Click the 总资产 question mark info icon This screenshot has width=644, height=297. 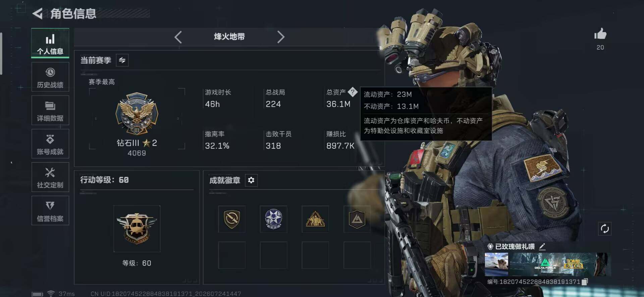[353, 92]
